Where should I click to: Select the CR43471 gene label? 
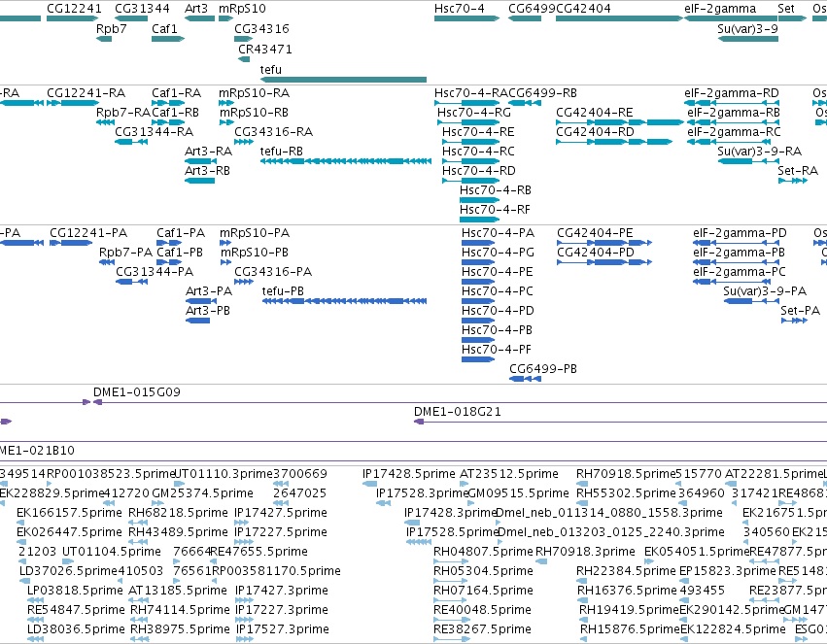(x=264, y=49)
